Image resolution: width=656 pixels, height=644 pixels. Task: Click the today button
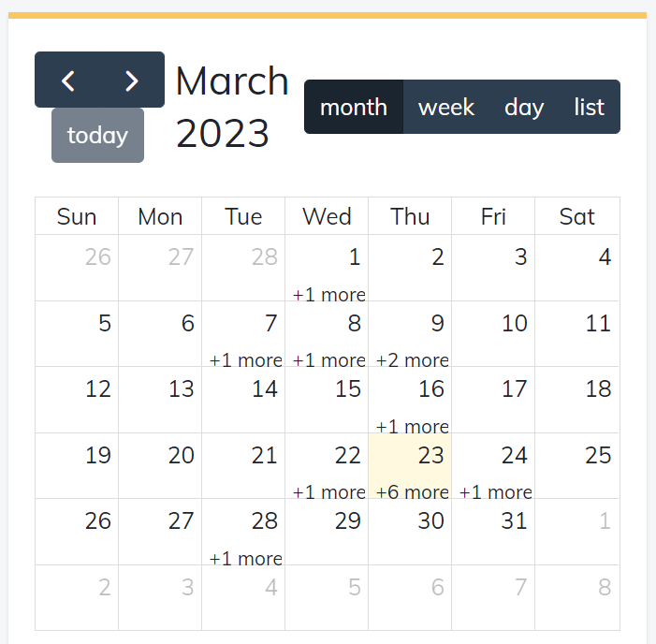(x=97, y=136)
